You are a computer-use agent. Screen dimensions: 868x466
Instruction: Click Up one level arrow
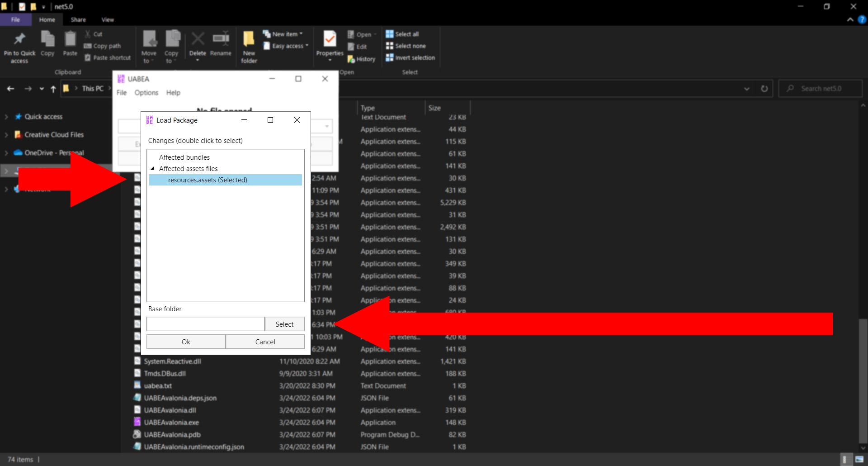pos(53,89)
